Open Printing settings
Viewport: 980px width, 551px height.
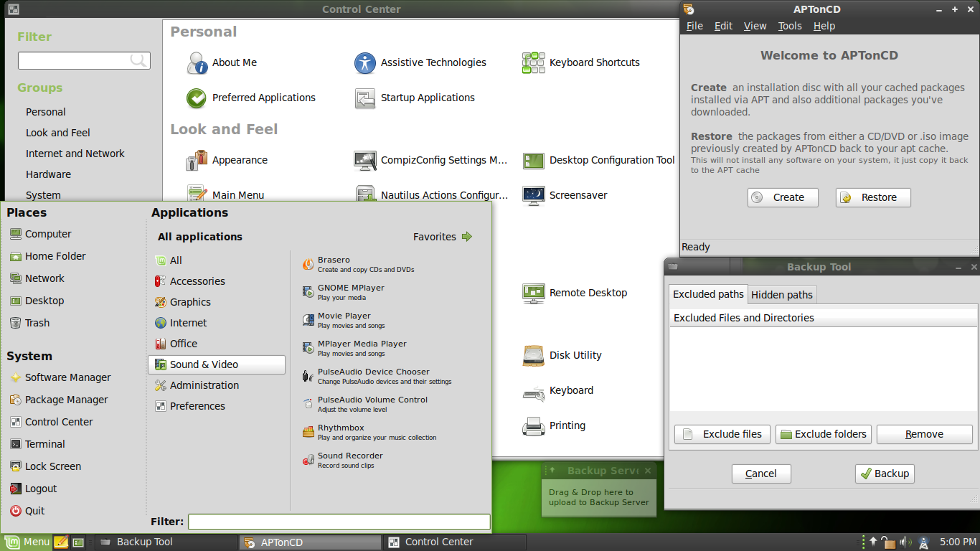554,425
